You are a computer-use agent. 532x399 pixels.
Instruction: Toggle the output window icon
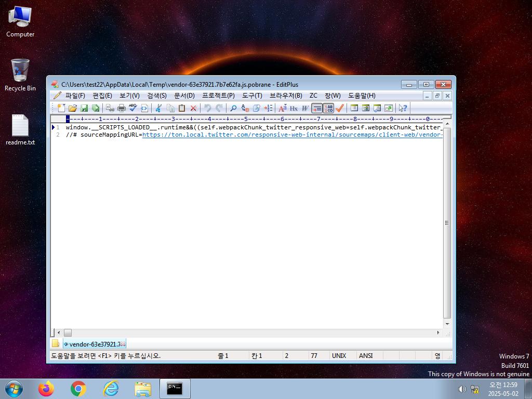pyautogui.click(x=377, y=108)
